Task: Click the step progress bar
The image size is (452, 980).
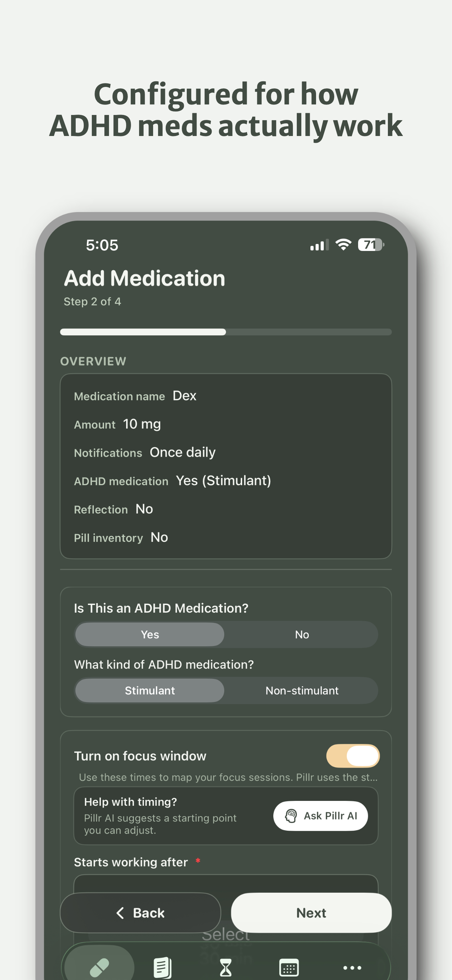Action: (x=226, y=332)
